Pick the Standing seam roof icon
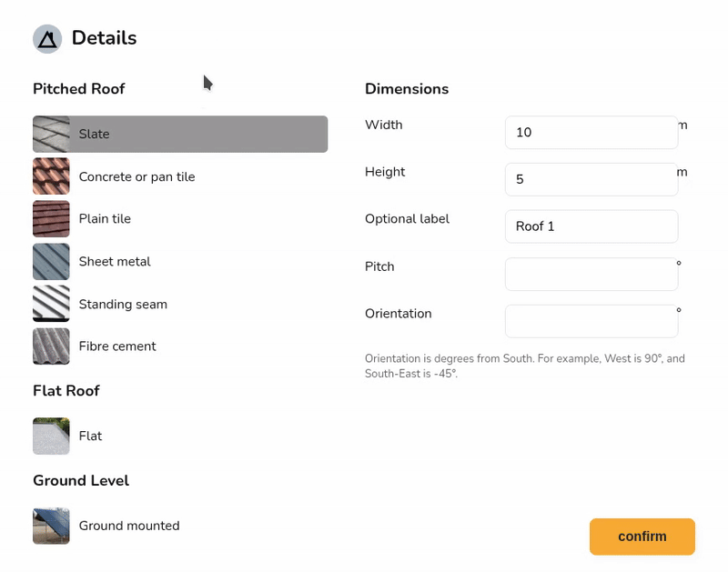Screen dimensions: 728x572 [x=51, y=304]
